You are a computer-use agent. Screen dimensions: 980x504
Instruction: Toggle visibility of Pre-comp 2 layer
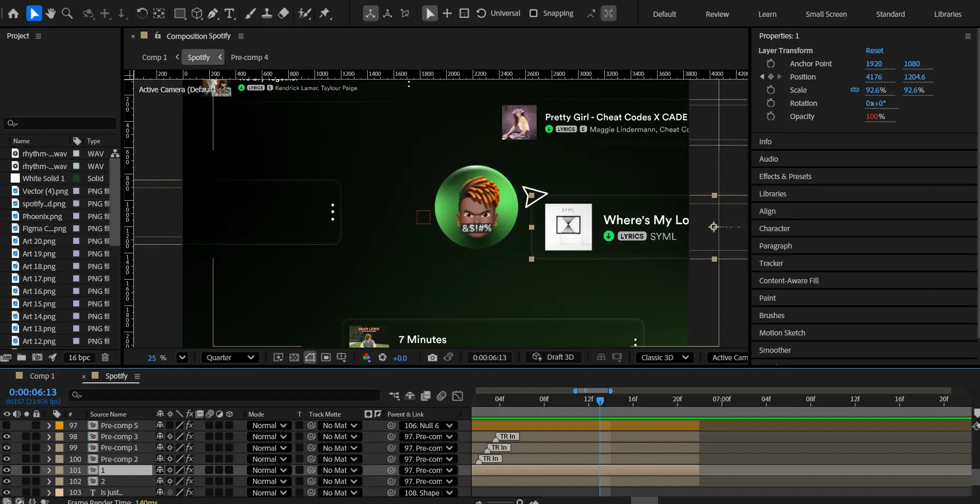[6, 459]
